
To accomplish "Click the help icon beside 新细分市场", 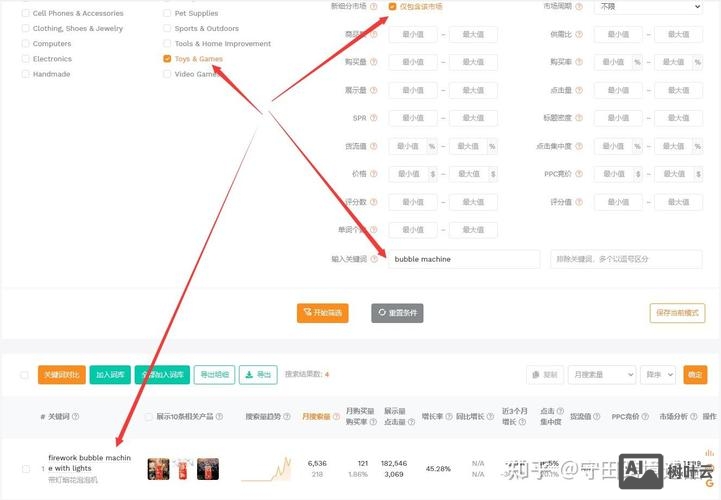I will [374, 7].
